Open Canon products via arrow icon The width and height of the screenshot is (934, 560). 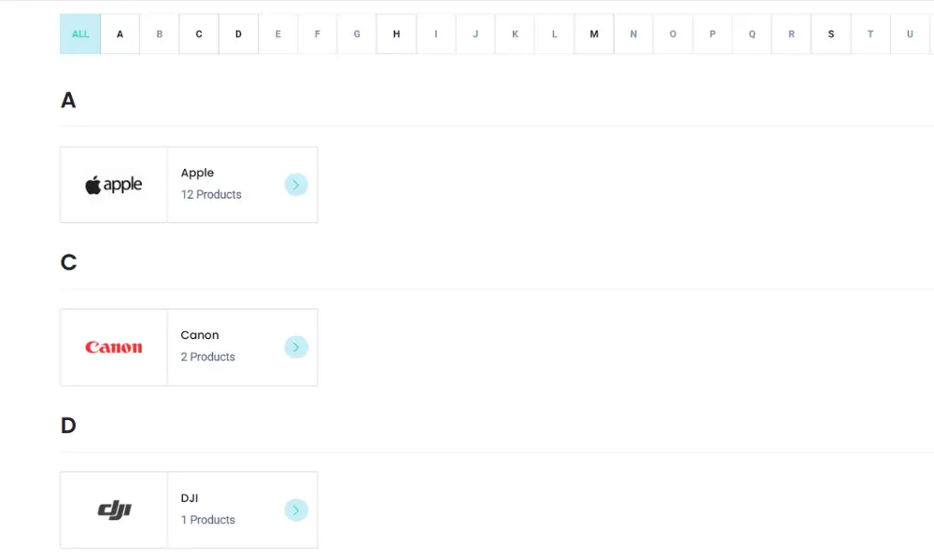tap(295, 347)
